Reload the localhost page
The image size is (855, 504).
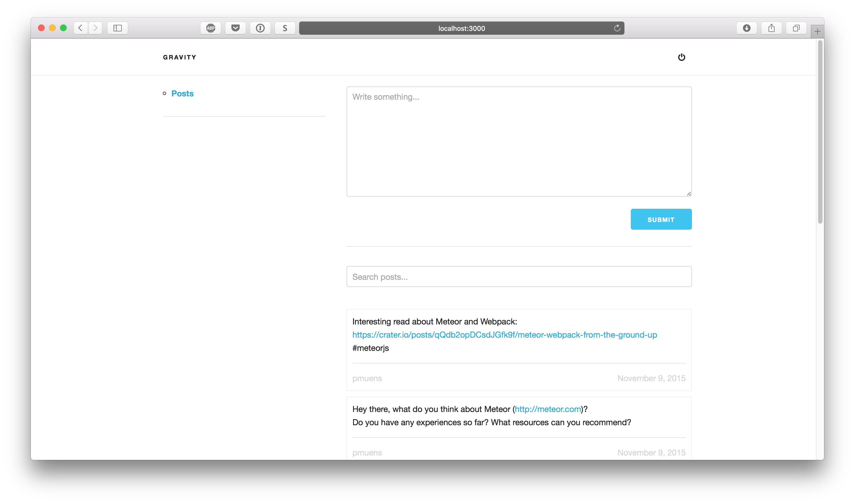click(x=617, y=28)
